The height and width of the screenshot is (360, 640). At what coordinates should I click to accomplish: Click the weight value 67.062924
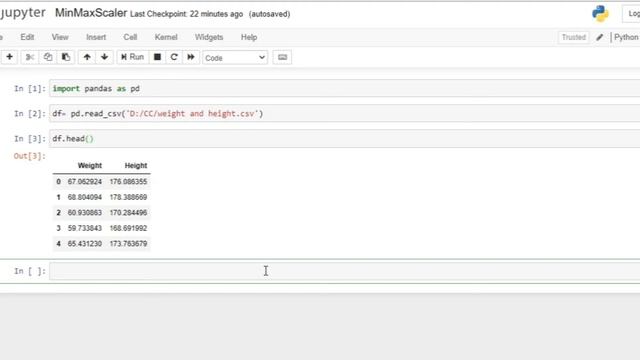click(84, 182)
